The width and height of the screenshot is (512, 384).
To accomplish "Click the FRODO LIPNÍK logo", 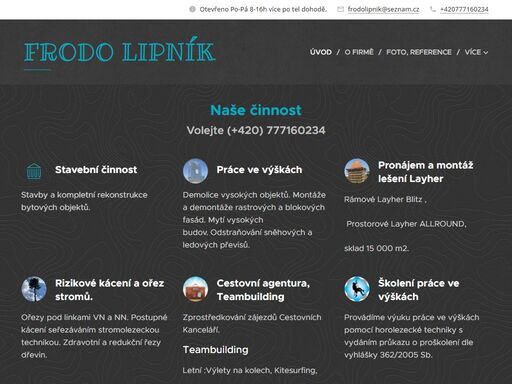I will 120,52.
